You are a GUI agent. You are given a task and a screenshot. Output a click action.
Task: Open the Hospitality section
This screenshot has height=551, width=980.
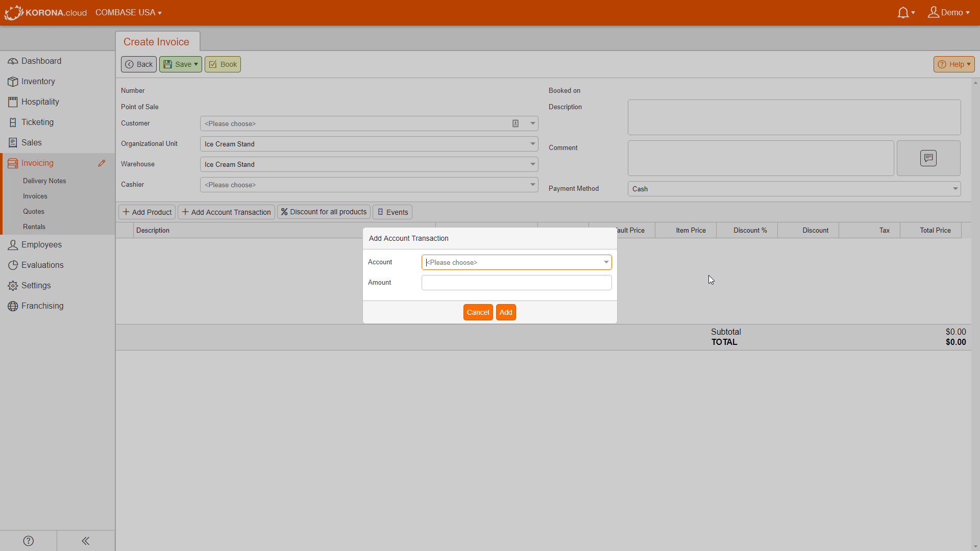pyautogui.click(x=57, y=102)
